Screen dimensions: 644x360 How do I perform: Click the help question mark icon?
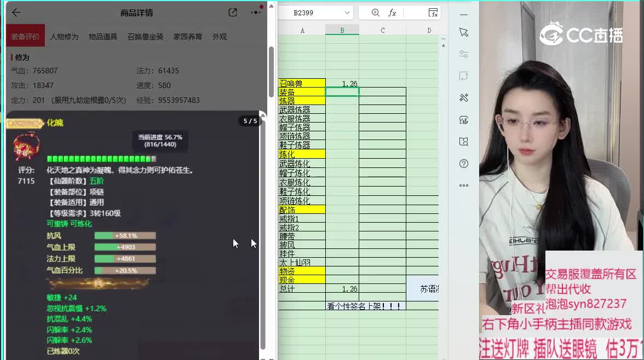click(464, 164)
